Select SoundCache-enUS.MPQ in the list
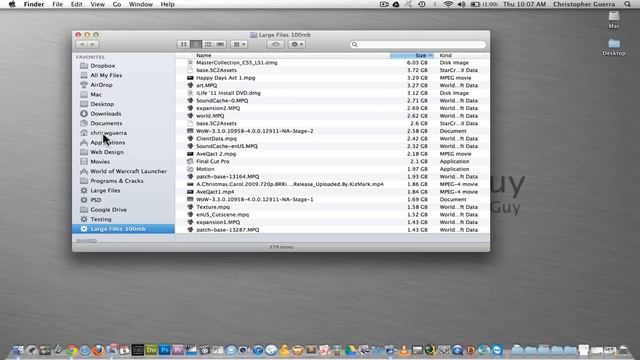This screenshot has width=640, height=360. pyautogui.click(x=332, y=146)
